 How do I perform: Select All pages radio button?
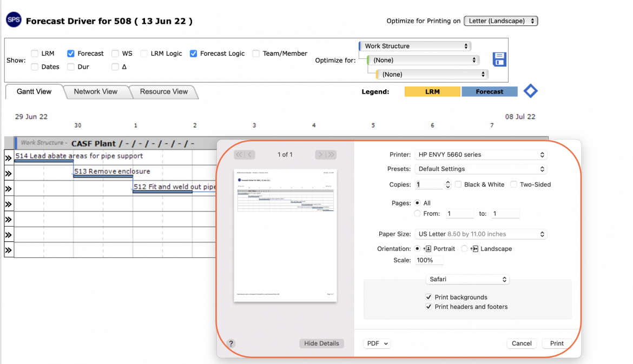(417, 203)
